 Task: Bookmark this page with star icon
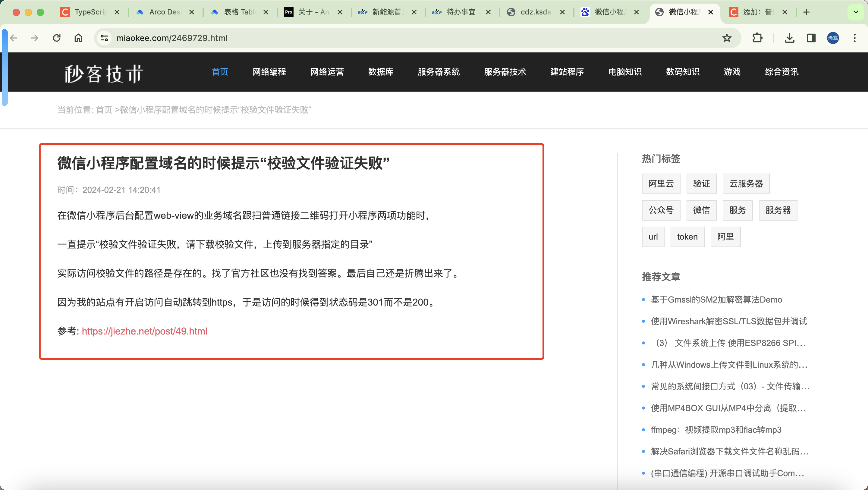click(726, 38)
